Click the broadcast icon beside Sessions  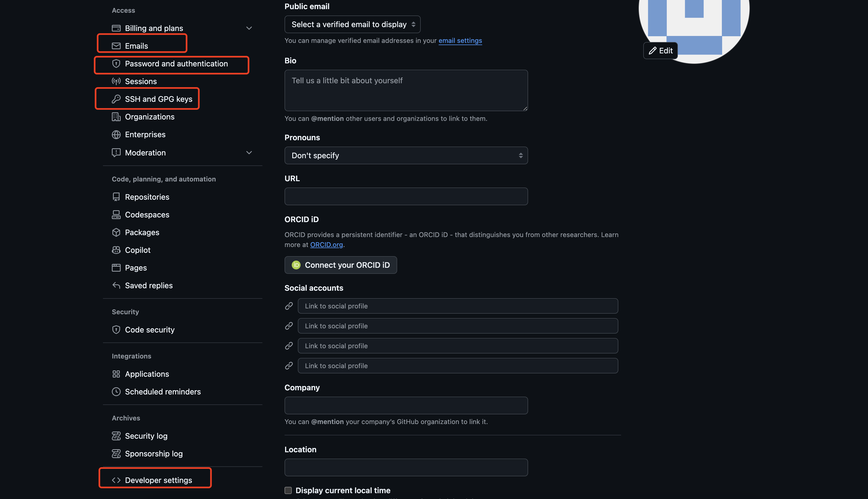point(116,82)
